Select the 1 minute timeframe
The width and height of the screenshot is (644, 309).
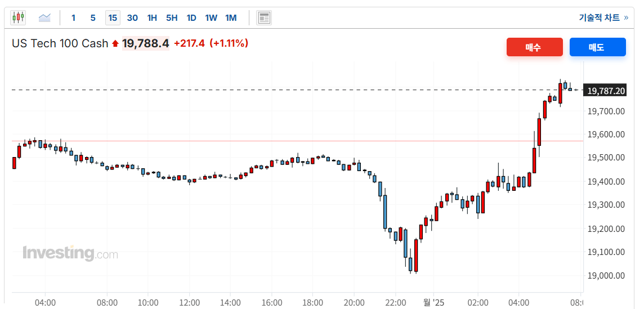pos(73,17)
